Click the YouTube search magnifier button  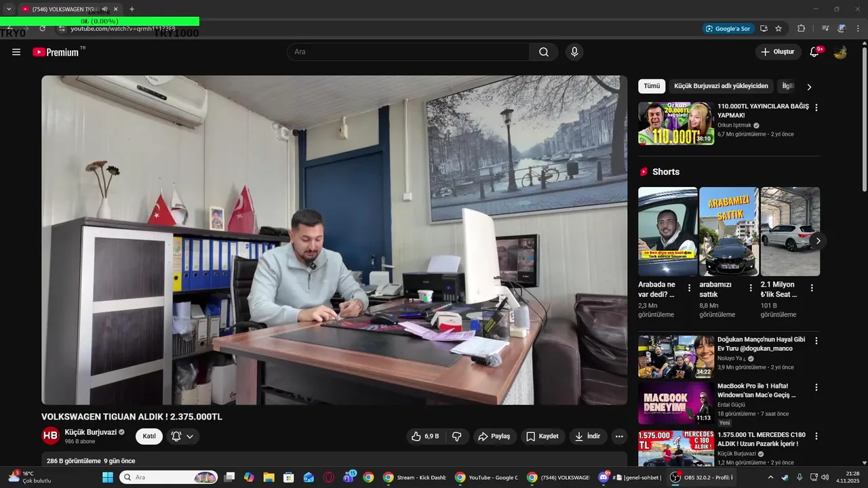(544, 52)
